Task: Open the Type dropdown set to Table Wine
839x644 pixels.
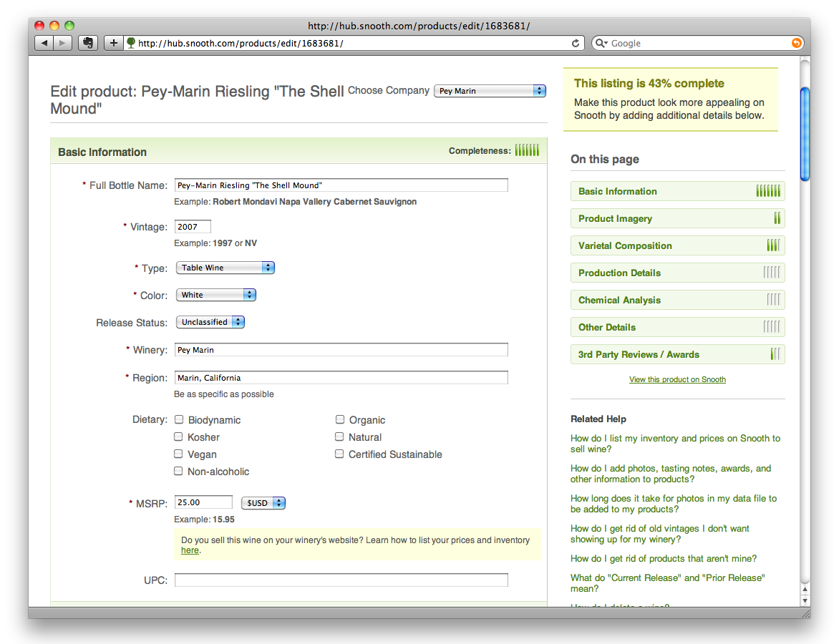Action: point(225,268)
